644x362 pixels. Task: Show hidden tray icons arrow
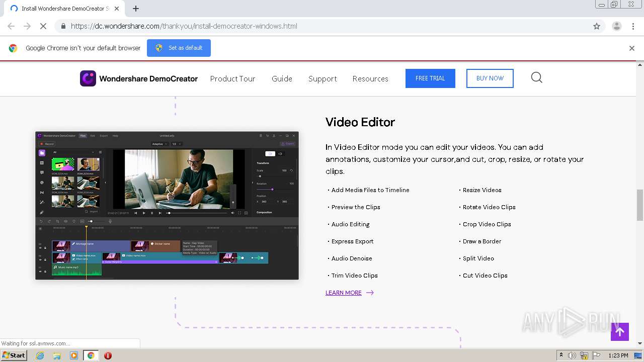click(561, 355)
